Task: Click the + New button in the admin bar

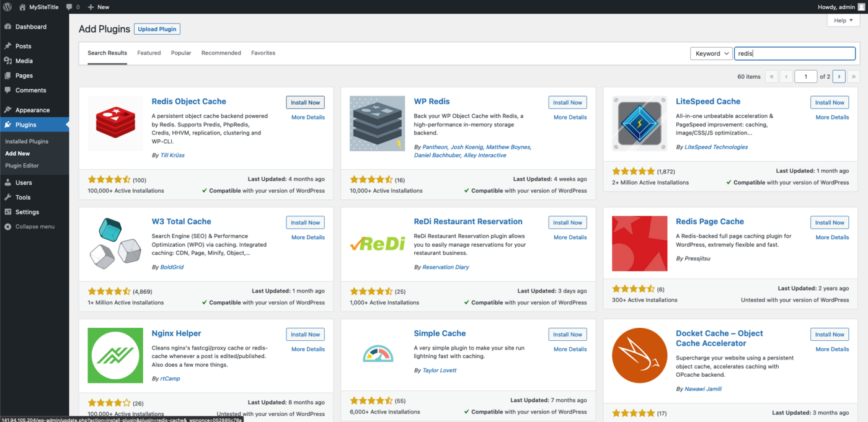Action: 98,7
